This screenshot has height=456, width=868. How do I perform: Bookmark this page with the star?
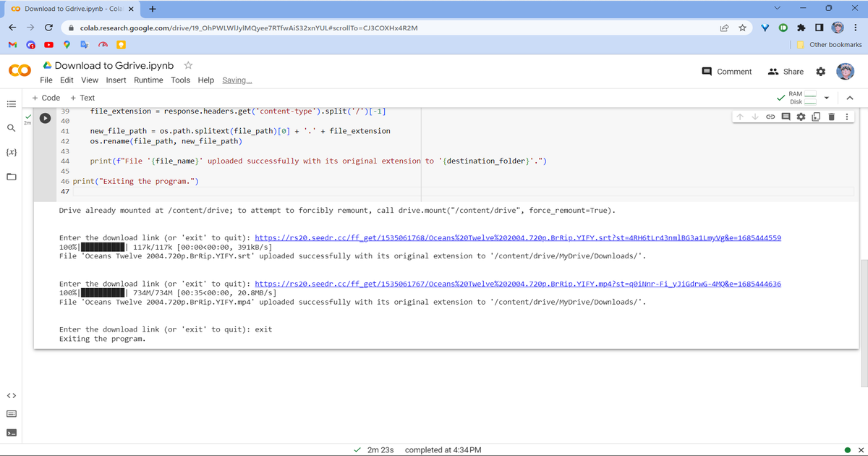[x=742, y=27]
